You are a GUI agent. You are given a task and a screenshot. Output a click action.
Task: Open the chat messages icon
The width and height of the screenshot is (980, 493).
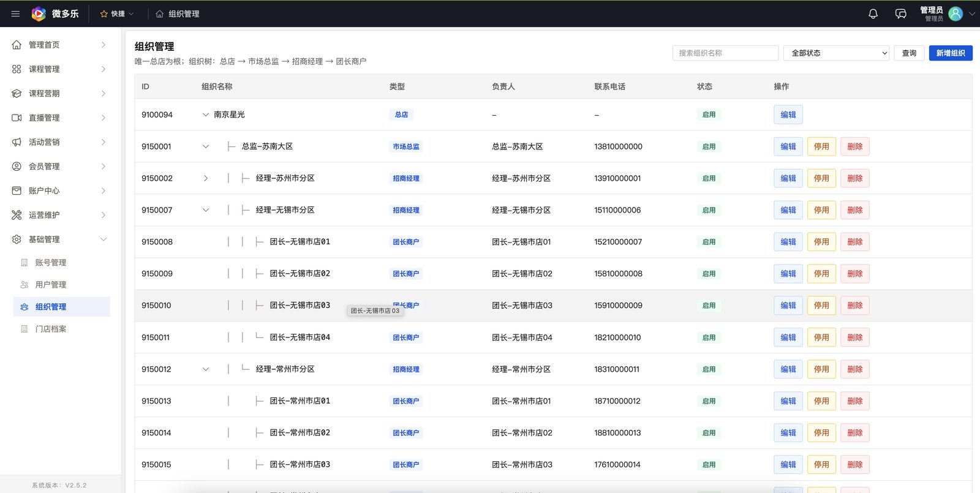coord(900,13)
